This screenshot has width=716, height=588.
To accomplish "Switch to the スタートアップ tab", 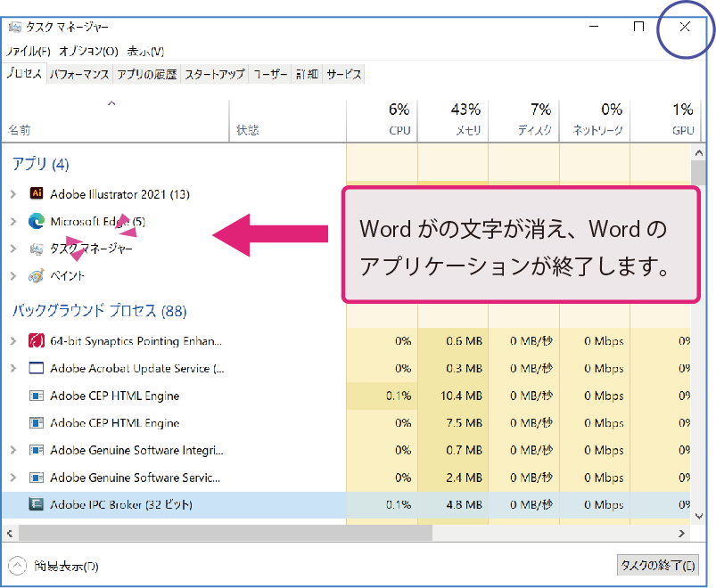I will tap(214, 75).
